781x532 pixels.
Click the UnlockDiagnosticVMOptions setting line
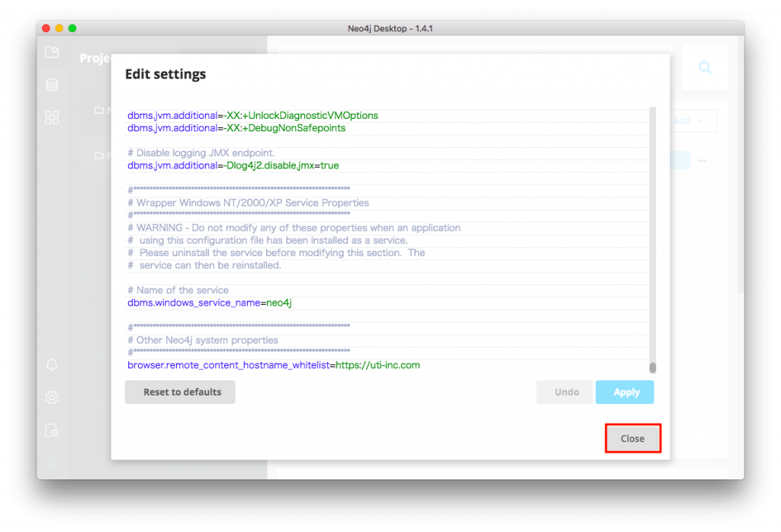click(x=252, y=116)
